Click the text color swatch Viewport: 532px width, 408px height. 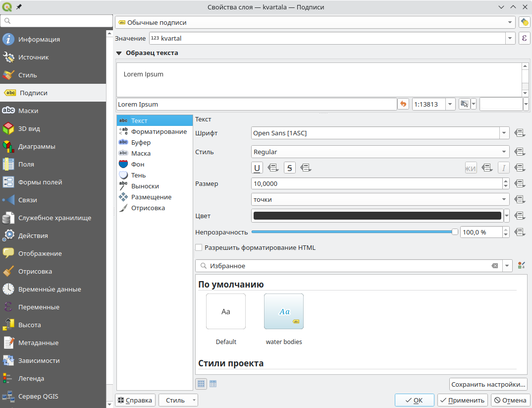click(x=377, y=216)
